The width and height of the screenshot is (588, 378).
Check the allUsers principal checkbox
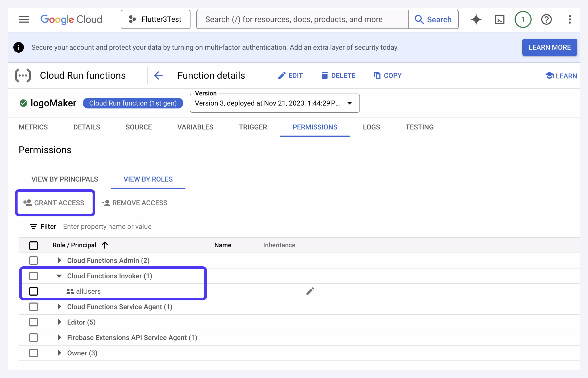34,291
